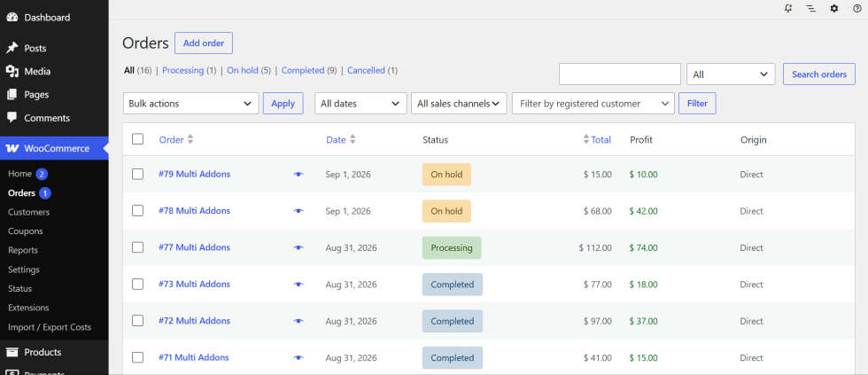Click the Processing status badge of #77
The image size is (868, 375).
pyautogui.click(x=452, y=247)
